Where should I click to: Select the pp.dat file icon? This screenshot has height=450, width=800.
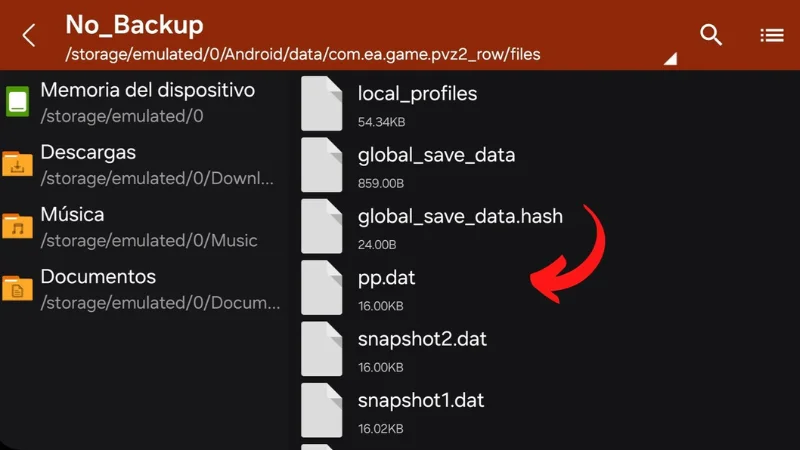pyautogui.click(x=321, y=288)
